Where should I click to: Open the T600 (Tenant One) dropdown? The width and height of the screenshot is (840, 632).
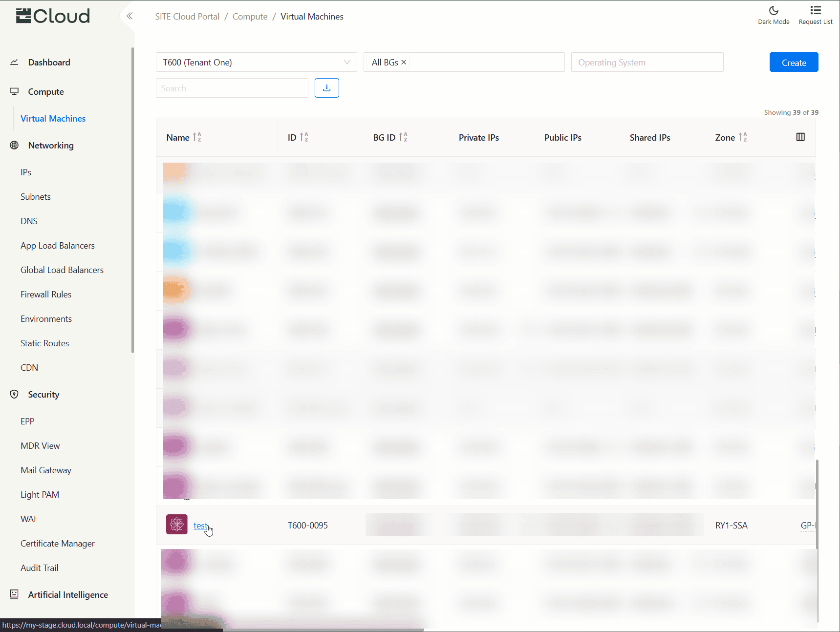[x=256, y=63]
